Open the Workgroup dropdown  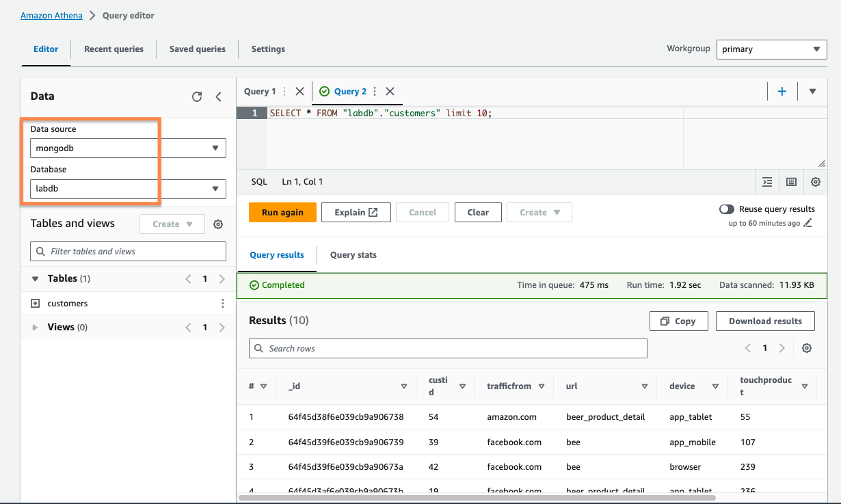(x=772, y=49)
